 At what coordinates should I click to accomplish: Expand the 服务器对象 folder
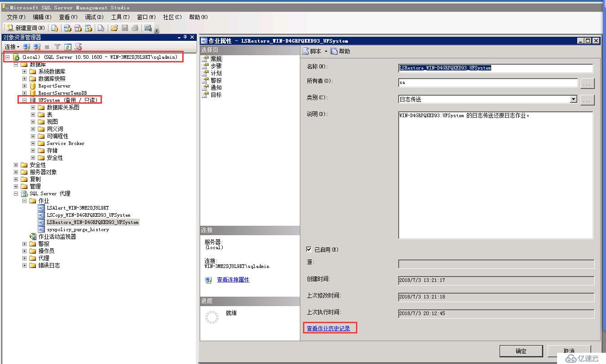(16, 172)
